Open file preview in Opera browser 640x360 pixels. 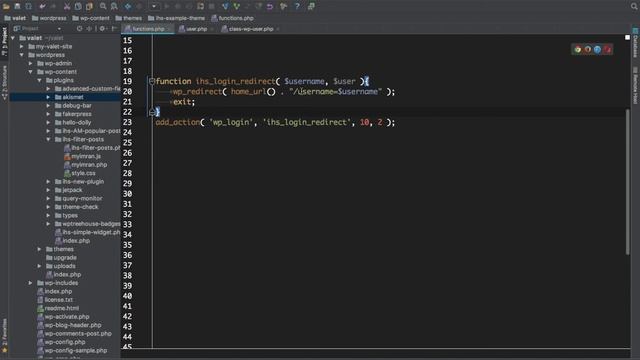click(x=608, y=49)
